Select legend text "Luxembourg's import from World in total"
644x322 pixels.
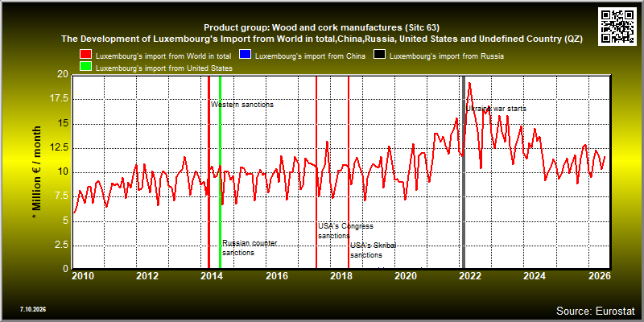tap(163, 56)
